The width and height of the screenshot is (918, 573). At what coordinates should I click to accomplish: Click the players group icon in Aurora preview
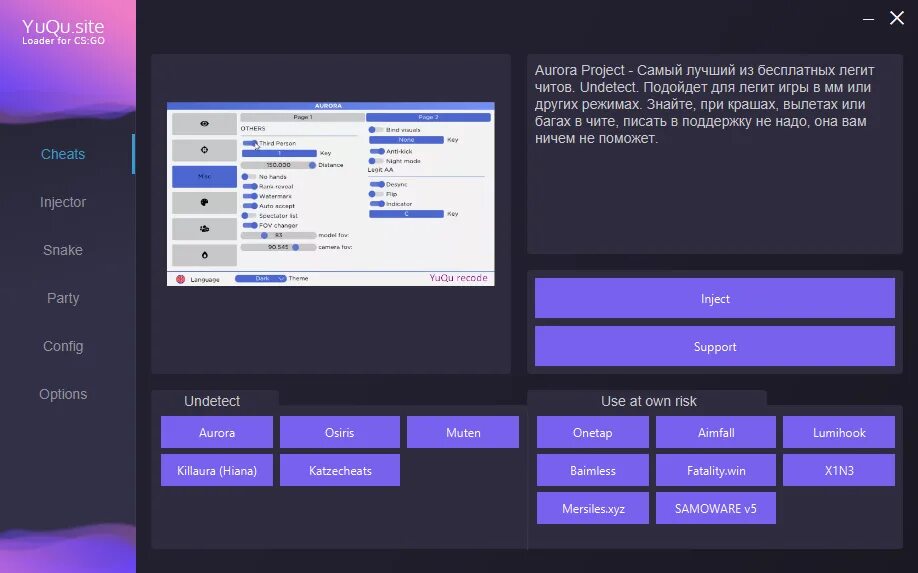click(204, 229)
